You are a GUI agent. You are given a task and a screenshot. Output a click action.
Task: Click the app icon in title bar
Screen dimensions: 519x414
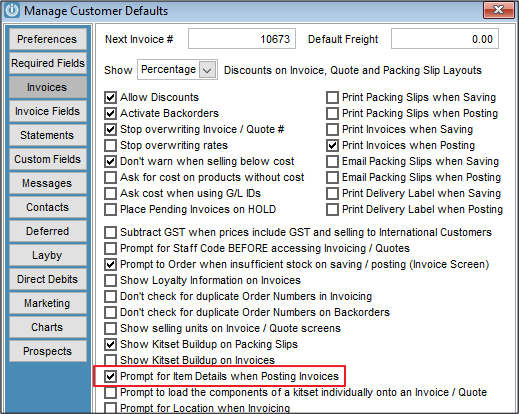point(12,10)
